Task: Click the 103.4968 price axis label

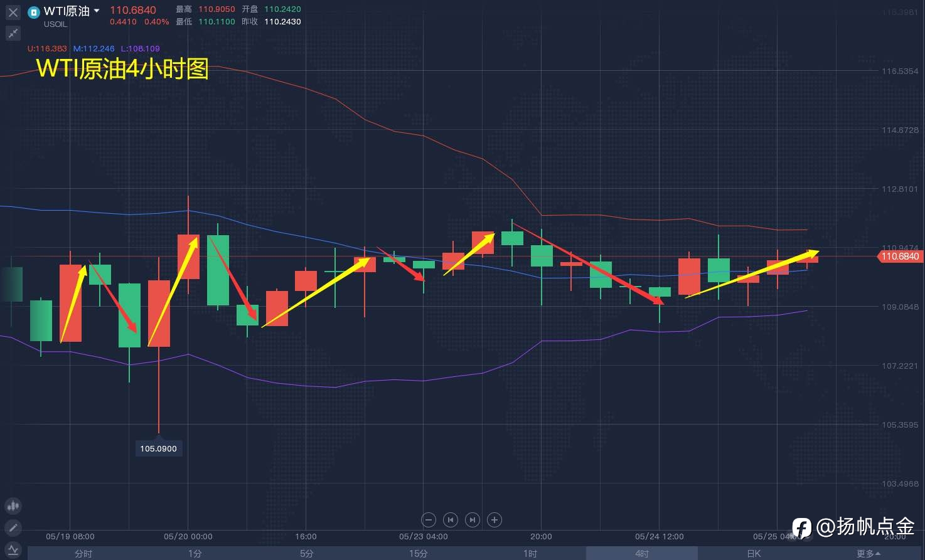Action: tap(900, 483)
